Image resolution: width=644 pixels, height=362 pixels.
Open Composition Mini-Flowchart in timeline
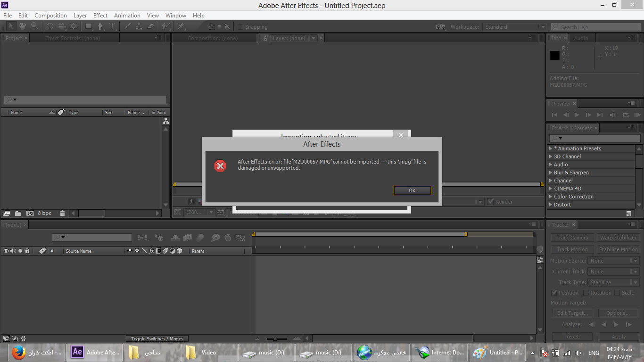[x=142, y=238]
